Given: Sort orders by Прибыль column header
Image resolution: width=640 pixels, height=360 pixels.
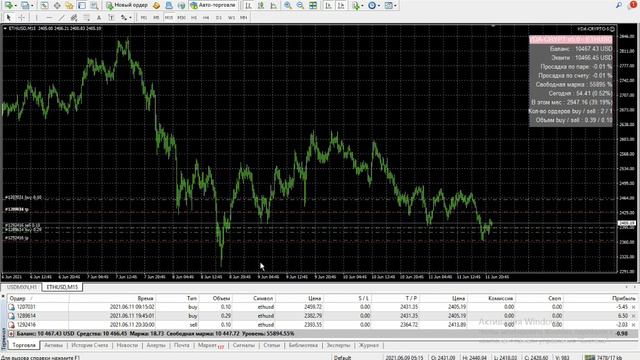Looking at the screenshot, I should (624, 298).
